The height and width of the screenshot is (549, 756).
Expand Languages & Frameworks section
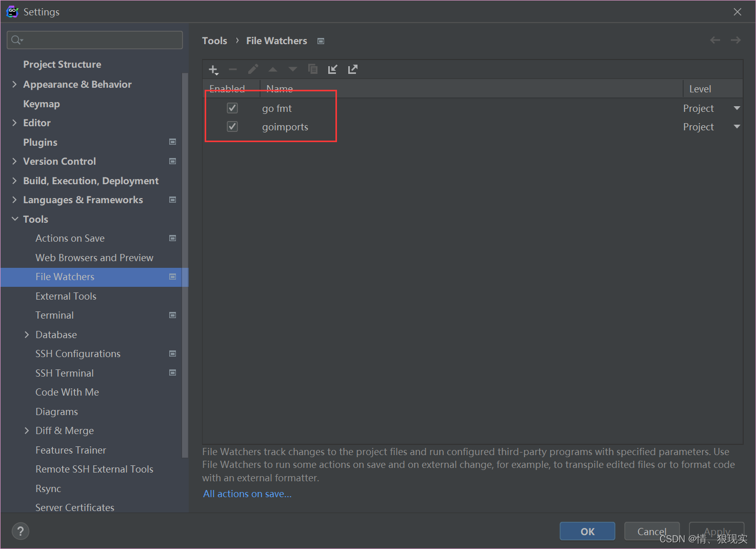[x=14, y=200]
